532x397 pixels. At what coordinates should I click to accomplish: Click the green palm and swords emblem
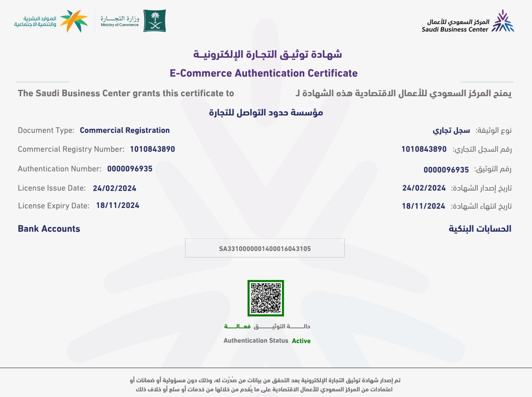(x=154, y=21)
